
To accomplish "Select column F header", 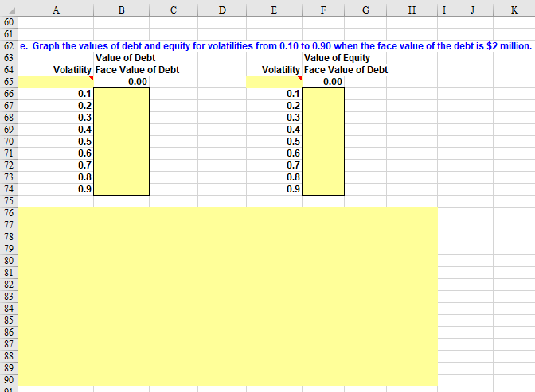I will click(323, 10).
